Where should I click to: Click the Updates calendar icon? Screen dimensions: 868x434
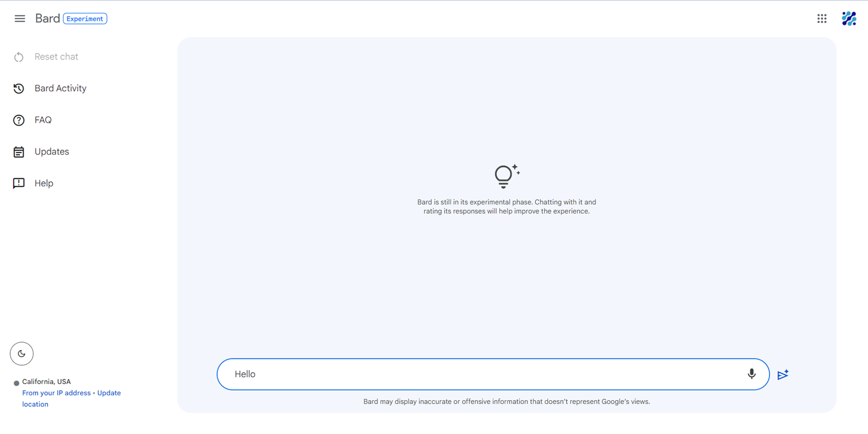(19, 152)
